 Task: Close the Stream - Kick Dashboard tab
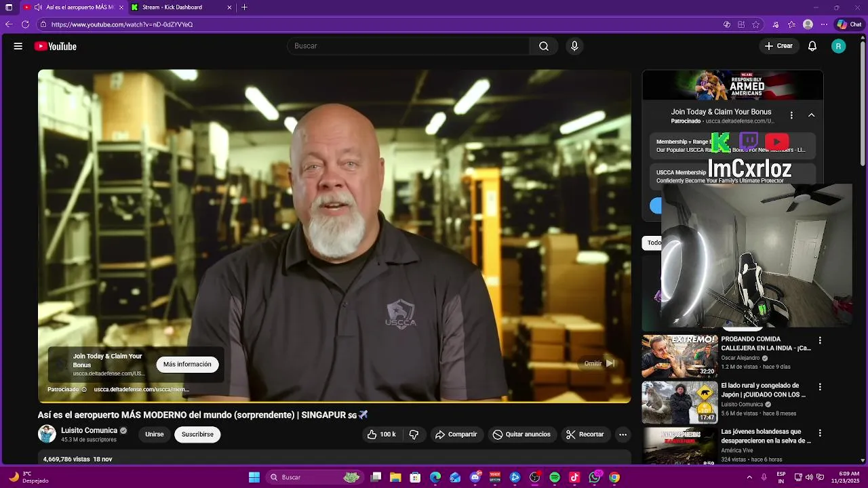pyautogui.click(x=229, y=7)
